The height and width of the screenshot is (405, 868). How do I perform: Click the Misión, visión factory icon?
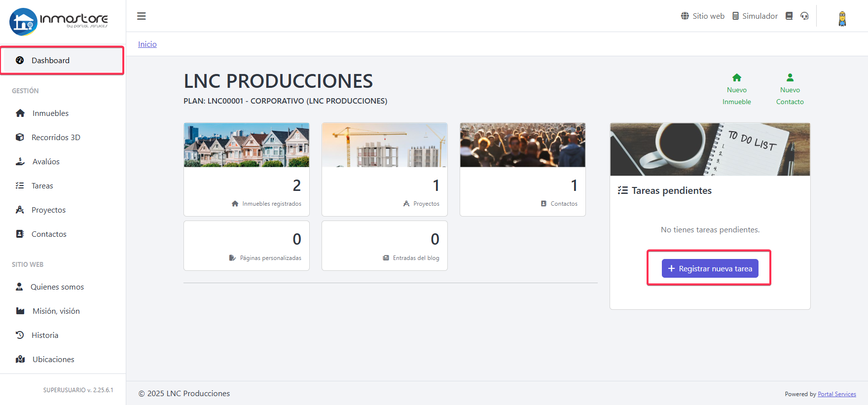20,311
